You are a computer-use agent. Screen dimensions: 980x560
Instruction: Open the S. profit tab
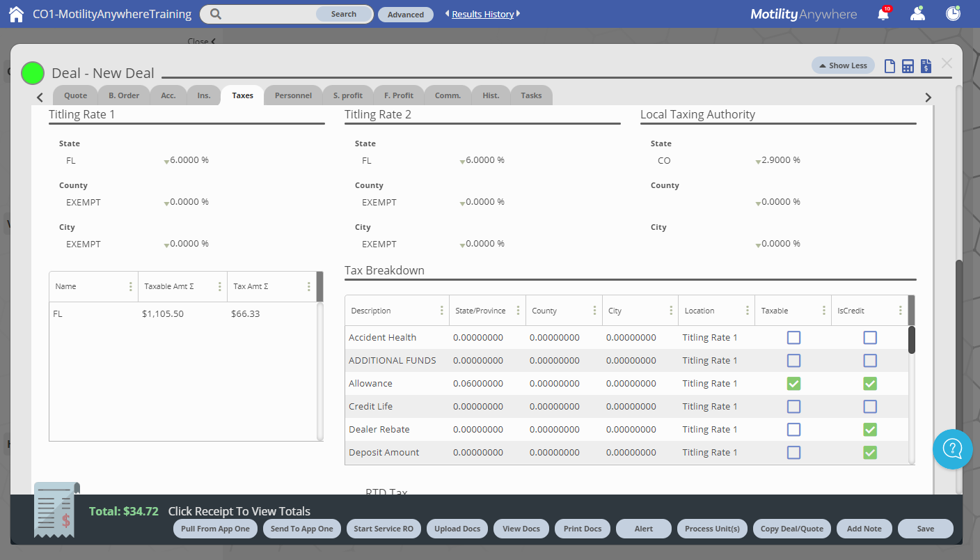pos(348,95)
